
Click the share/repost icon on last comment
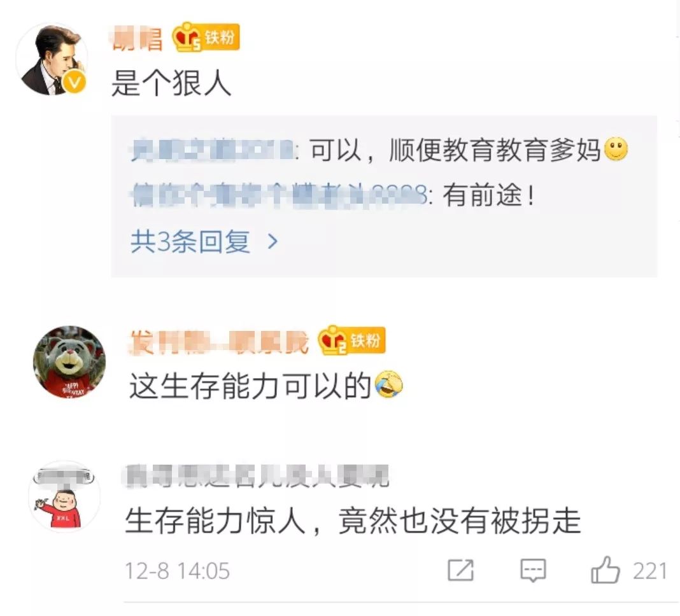click(x=460, y=570)
